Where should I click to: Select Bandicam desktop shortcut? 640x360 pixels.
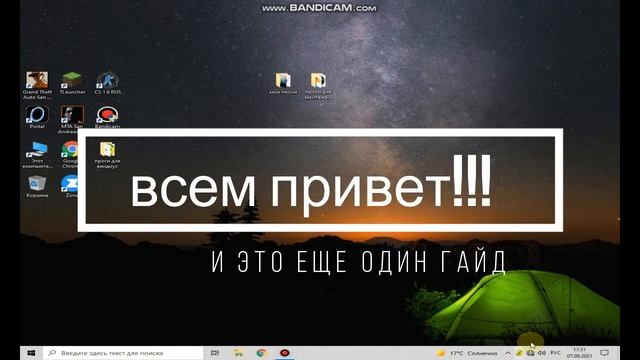pyautogui.click(x=107, y=116)
